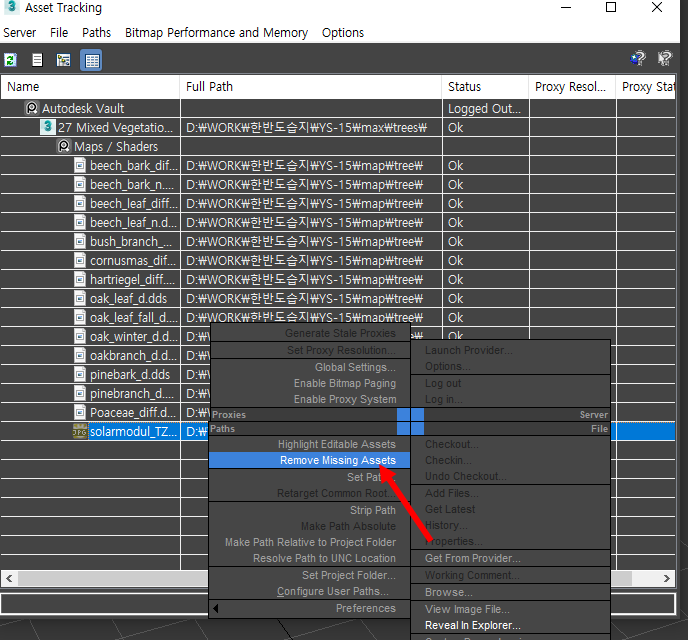Click the 27 Mixed Vegetation scene file icon
The image size is (688, 640).
(x=47, y=127)
